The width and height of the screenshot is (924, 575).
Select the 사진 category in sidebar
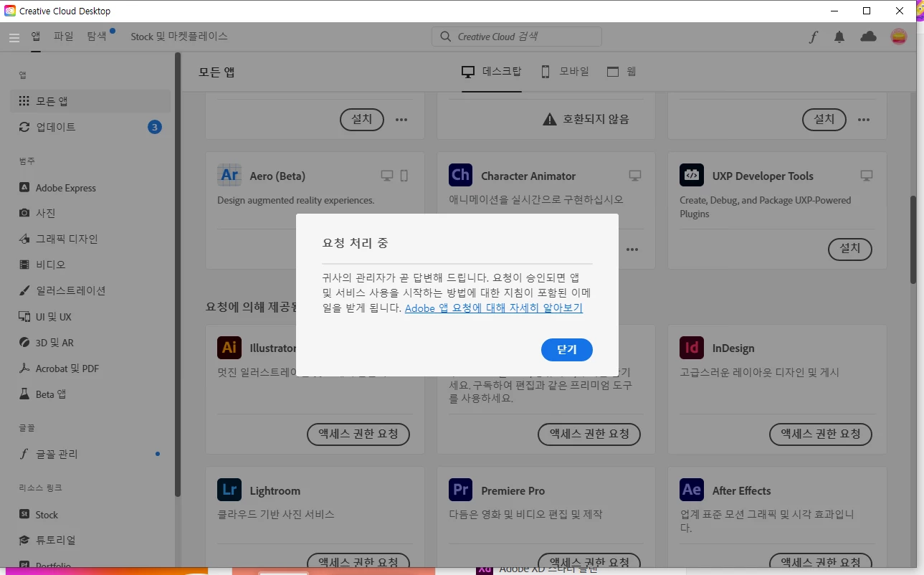(x=90, y=213)
